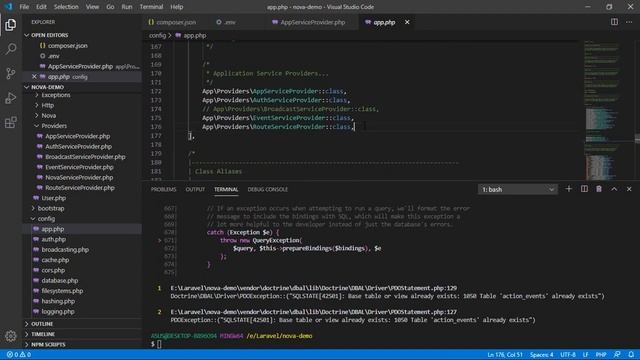Open editor More Actions ellipsis
This screenshot has width=640, height=360.
coord(629,22)
